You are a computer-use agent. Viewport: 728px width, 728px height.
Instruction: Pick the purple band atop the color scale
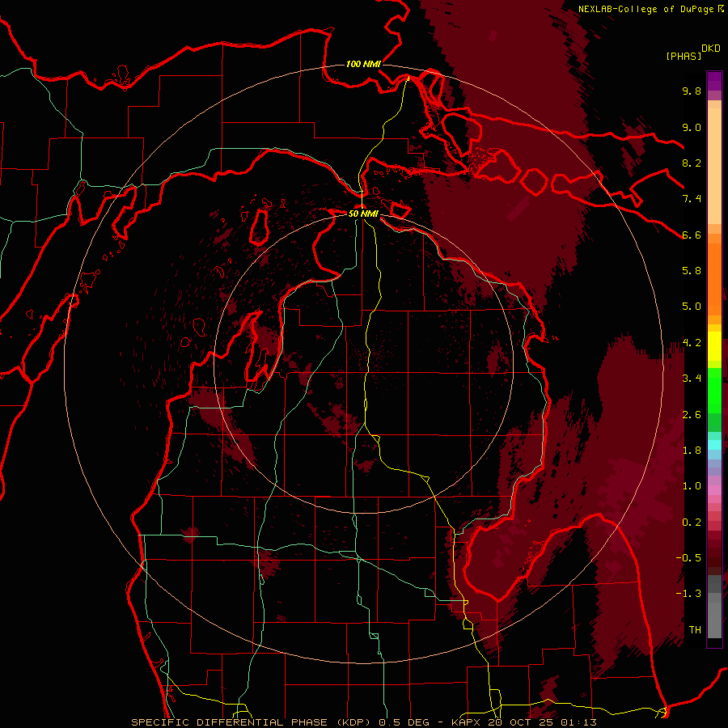(714, 81)
